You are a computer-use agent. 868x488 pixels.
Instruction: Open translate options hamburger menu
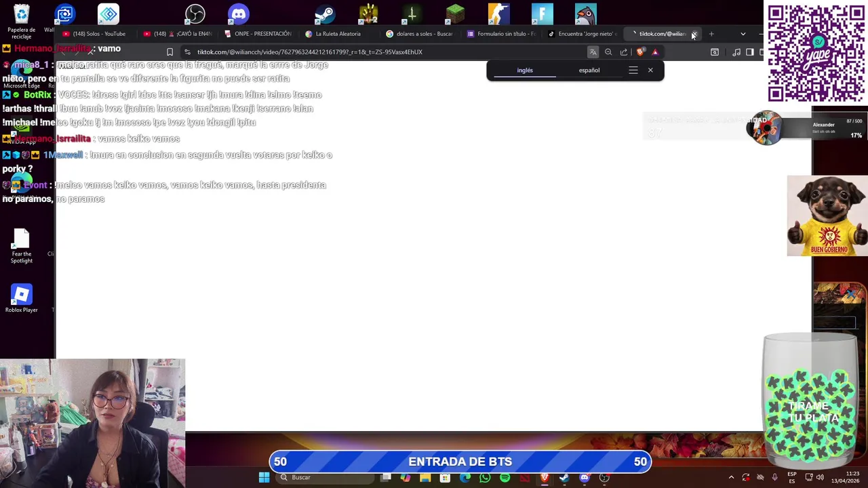(x=633, y=70)
